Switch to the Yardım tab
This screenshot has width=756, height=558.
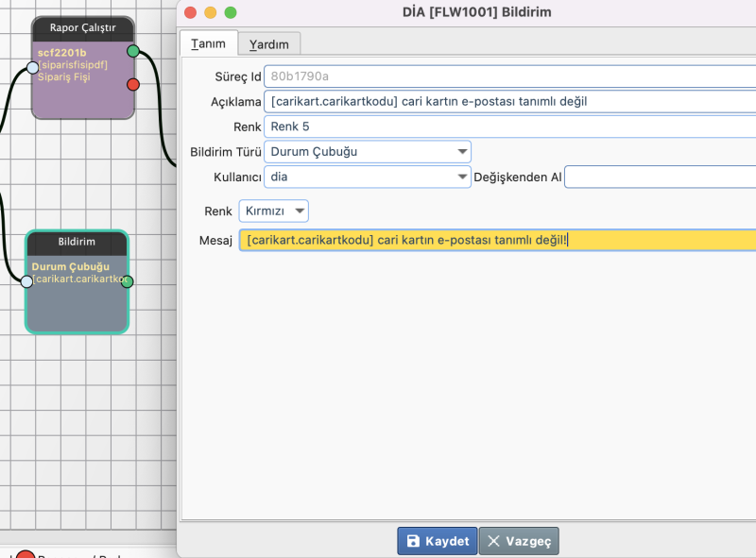pos(268,43)
